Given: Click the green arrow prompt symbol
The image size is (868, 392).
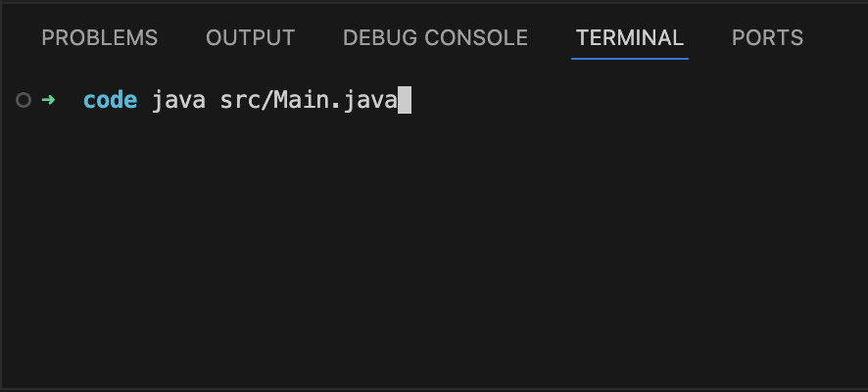Looking at the screenshot, I should pyautogui.click(x=48, y=100).
